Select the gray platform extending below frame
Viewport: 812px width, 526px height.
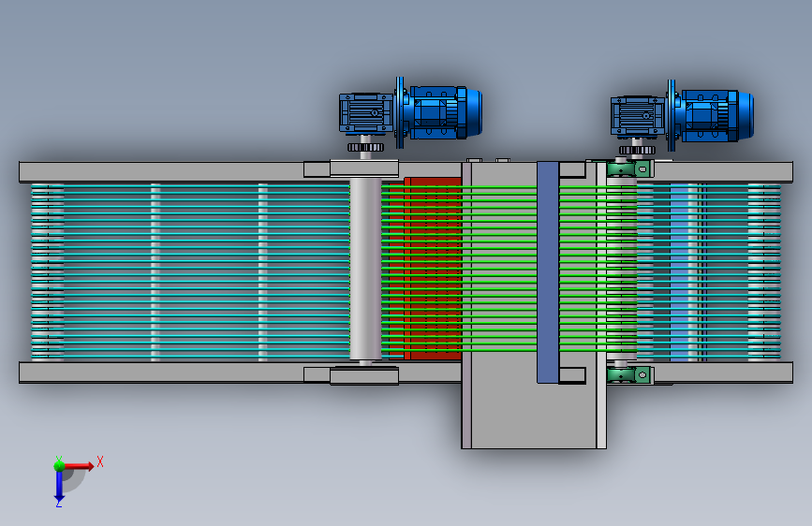click(534, 305)
